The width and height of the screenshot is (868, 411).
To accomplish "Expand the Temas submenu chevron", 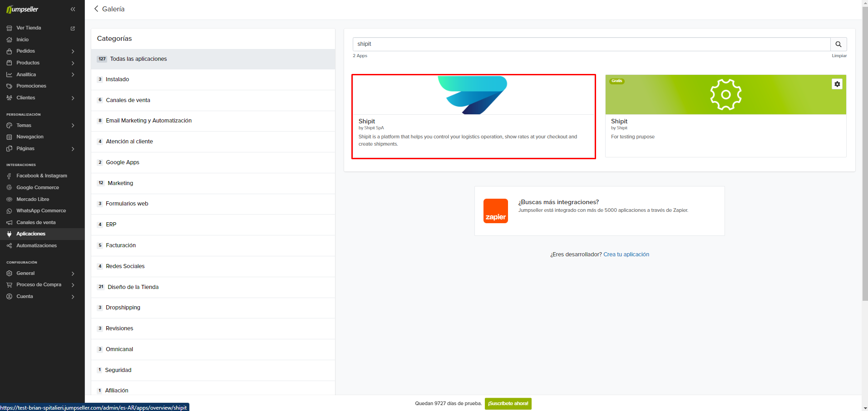I will pyautogui.click(x=73, y=126).
